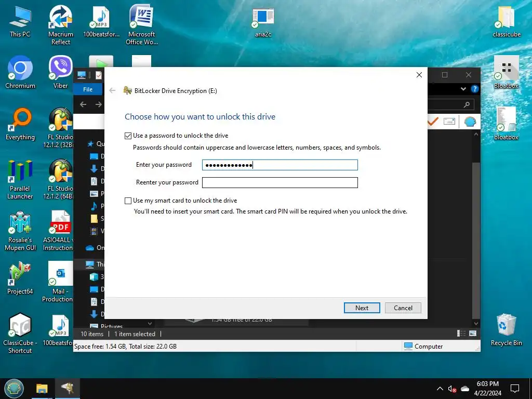The width and height of the screenshot is (532, 399).
Task: Open the taskbar clock showing 6:03 PM
Action: [x=487, y=389]
